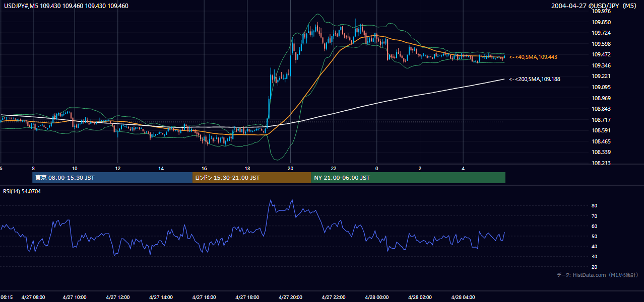The height and width of the screenshot is (302, 644).
Task: Click RSI axis level 20
Action: coord(595,267)
